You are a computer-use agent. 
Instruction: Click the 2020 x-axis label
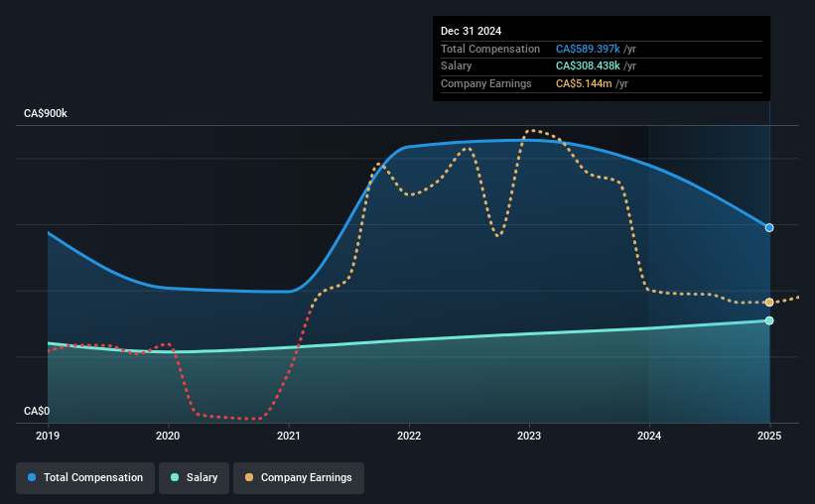168,436
